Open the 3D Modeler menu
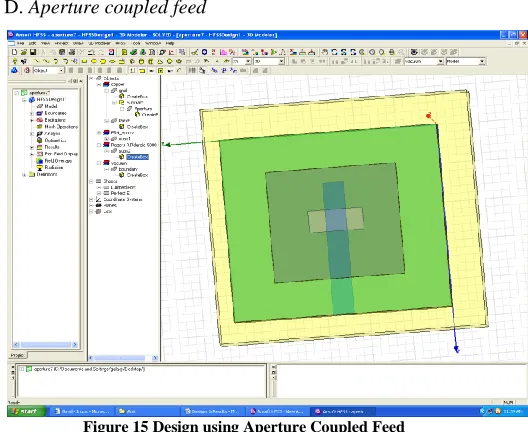This screenshot has height=432, width=528. tap(100, 43)
